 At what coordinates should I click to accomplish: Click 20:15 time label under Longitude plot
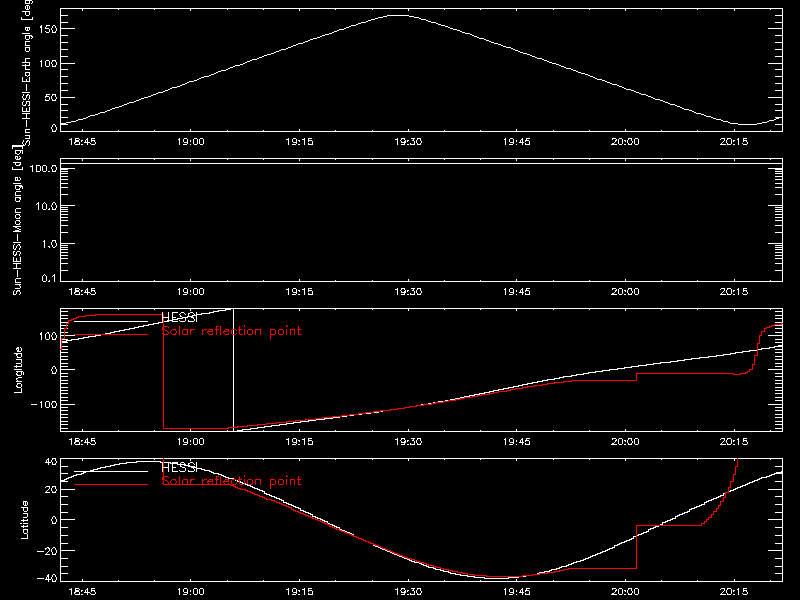(x=734, y=442)
